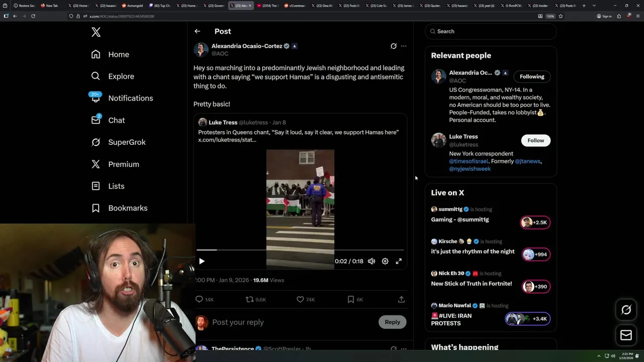Open Premium in the sidebar
This screenshot has width=644, height=362.
tap(115, 164)
